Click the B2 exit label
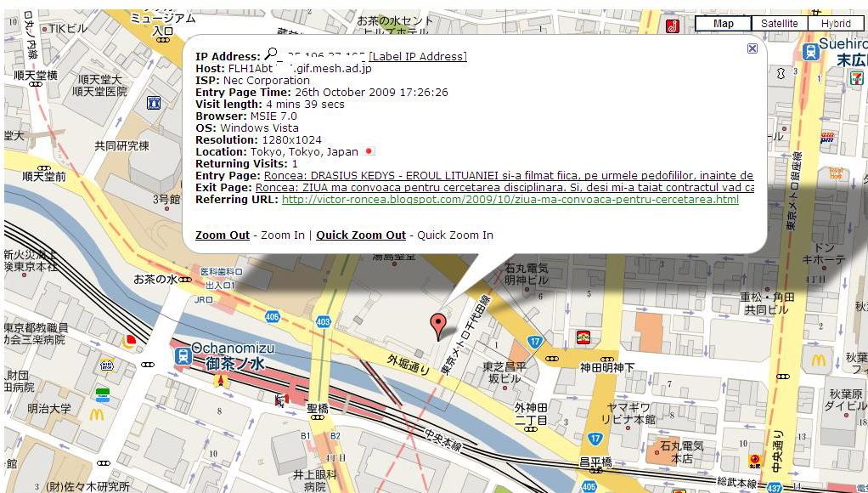 (x=335, y=436)
